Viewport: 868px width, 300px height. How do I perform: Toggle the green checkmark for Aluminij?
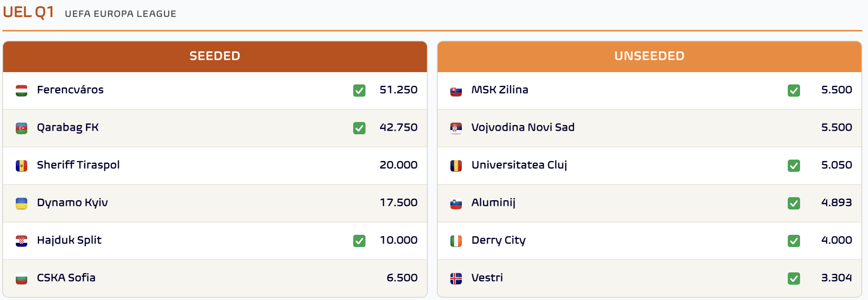(794, 203)
